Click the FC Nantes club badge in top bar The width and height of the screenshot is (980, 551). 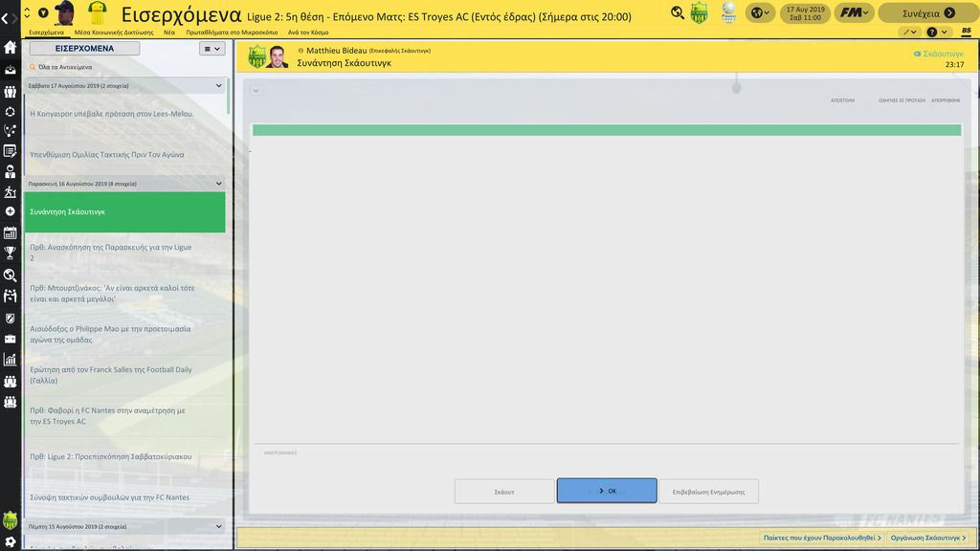click(700, 12)
